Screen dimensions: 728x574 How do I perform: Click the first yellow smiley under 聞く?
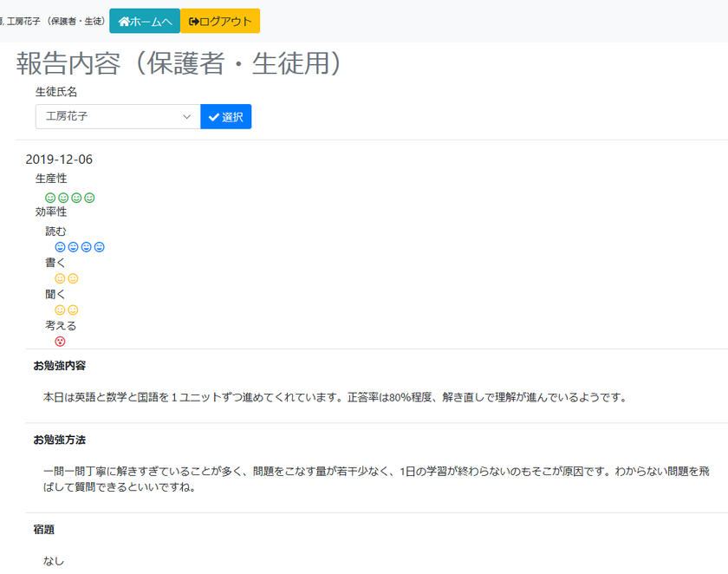click(x=61, y=309)
